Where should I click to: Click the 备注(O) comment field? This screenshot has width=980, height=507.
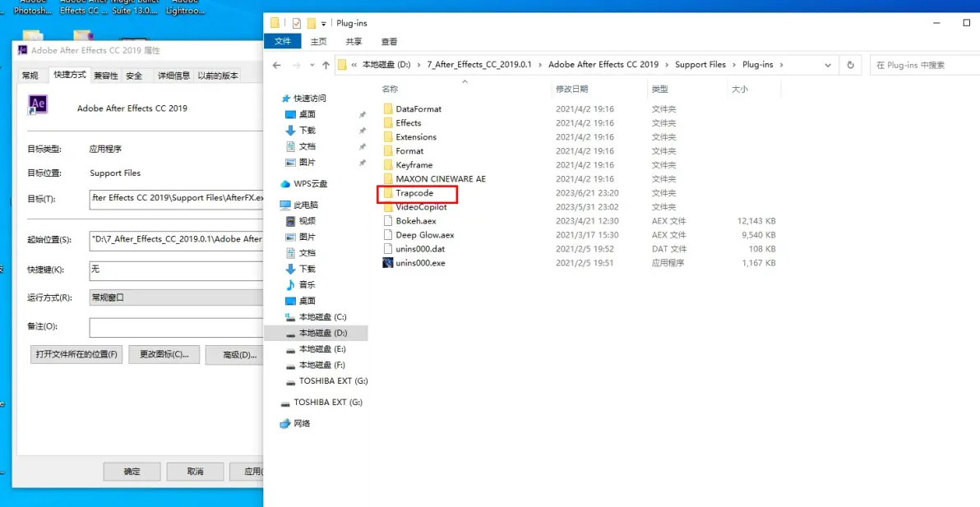(x=176, y=327)
